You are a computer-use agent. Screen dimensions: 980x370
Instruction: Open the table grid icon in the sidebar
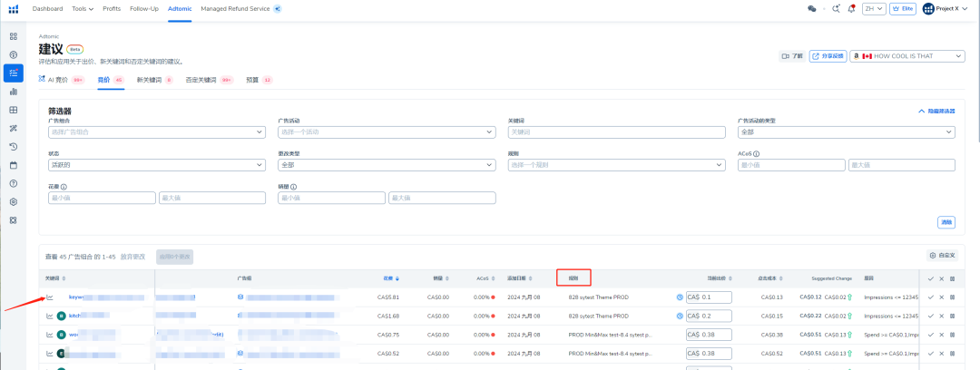13,110
